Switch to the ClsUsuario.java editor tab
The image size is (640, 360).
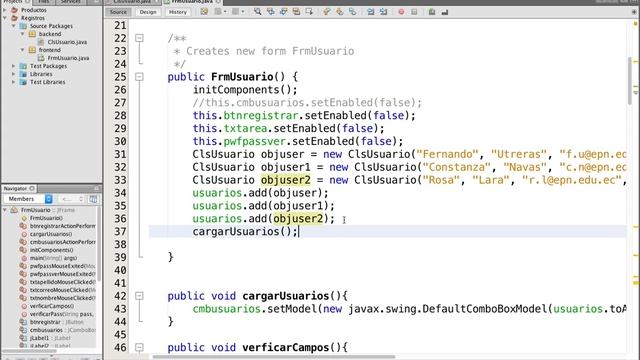click(x=131, y=2)
